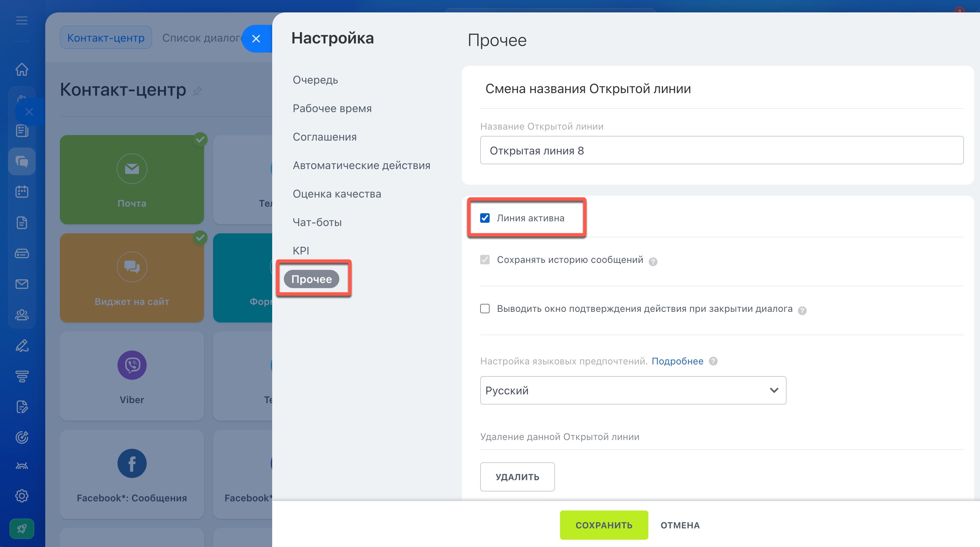Viewport: 980px width, 547px height.
Task: Open the chat messenger icon in sidebar
Action: [x=22, y=161]
